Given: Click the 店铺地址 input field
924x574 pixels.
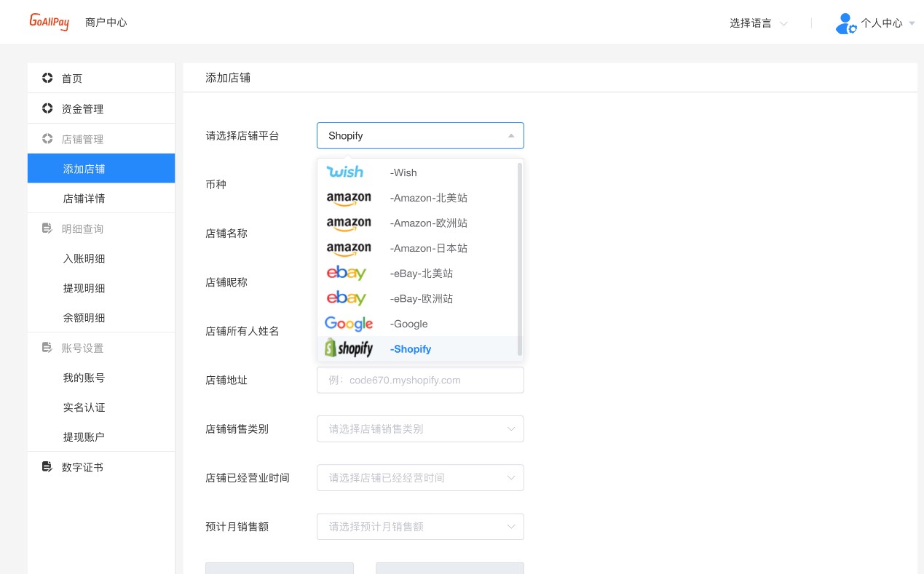Looking at the screenshot, I should [420, 380].
